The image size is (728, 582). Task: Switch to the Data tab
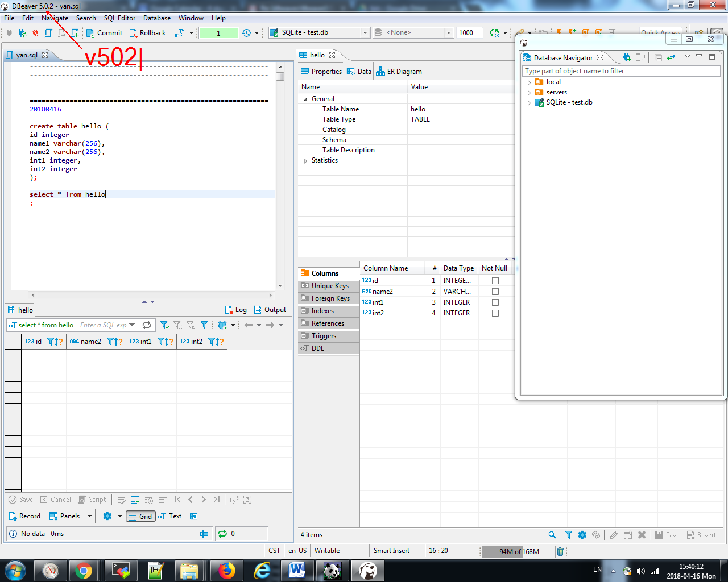click(x=359, y=72)
